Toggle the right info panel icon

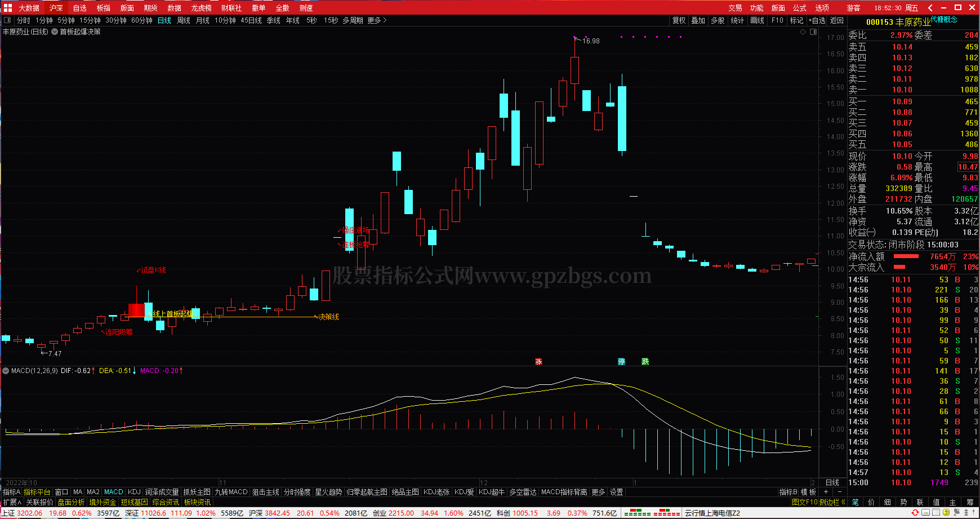point(813,32)
